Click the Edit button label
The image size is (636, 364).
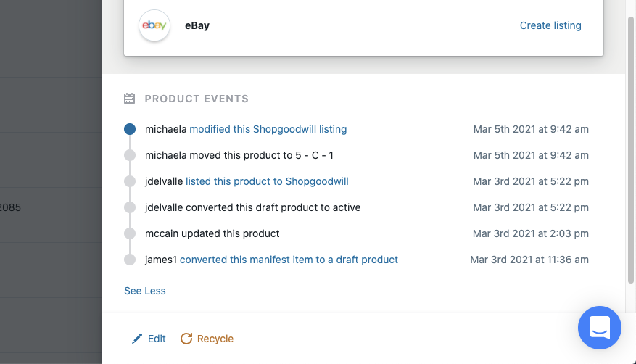pos(157,339)
